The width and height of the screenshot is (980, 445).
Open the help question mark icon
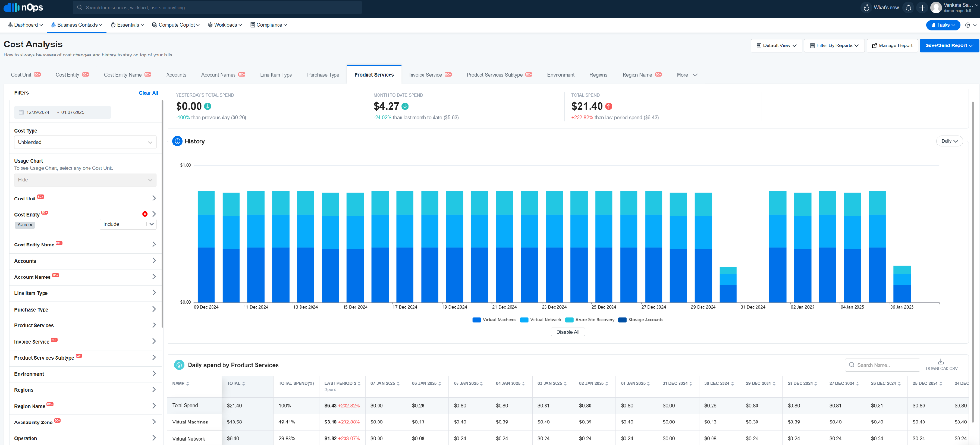pos(968,25)
